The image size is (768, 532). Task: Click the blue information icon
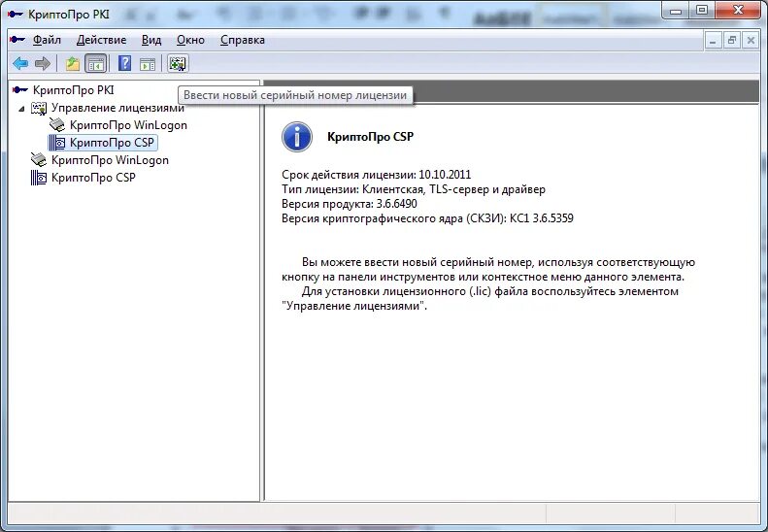tap(297, 137)
